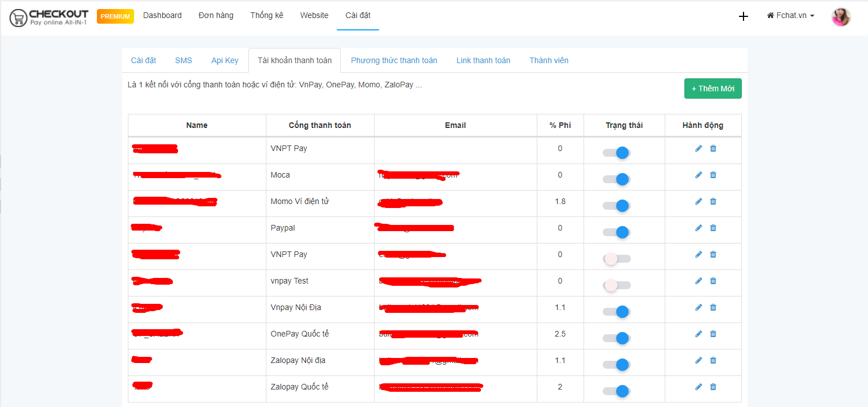Disable the Zalopay Nội địa switch
Viewport: 868px width, 407px height.
pos(617,365)
